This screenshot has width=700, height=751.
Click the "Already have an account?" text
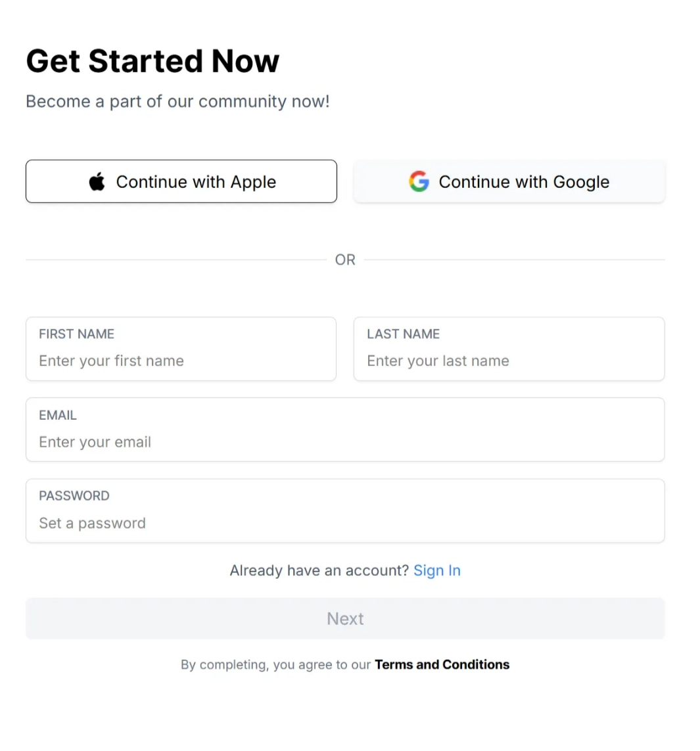pos(319,570)
